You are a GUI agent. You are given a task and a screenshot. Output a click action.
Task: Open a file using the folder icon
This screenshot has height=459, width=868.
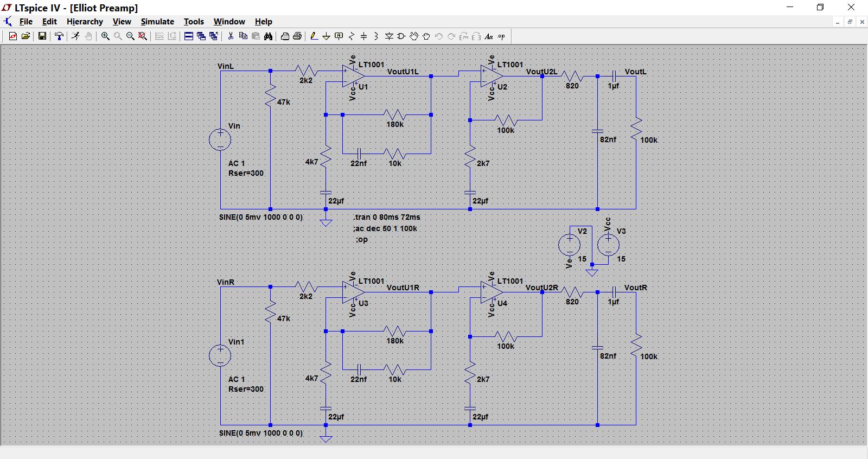coord(25,36)
